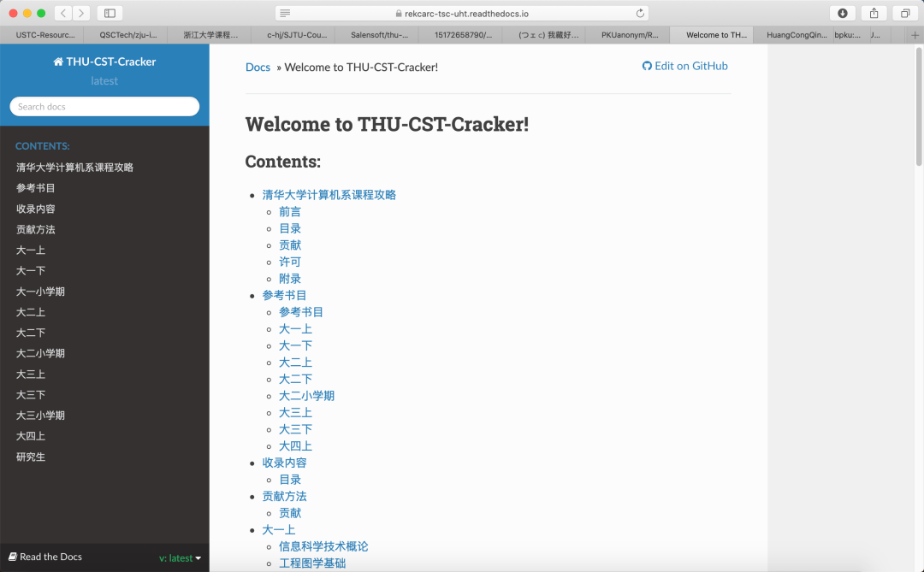
Task: Reload the page with refresh icon
Action: click(640, 13)
